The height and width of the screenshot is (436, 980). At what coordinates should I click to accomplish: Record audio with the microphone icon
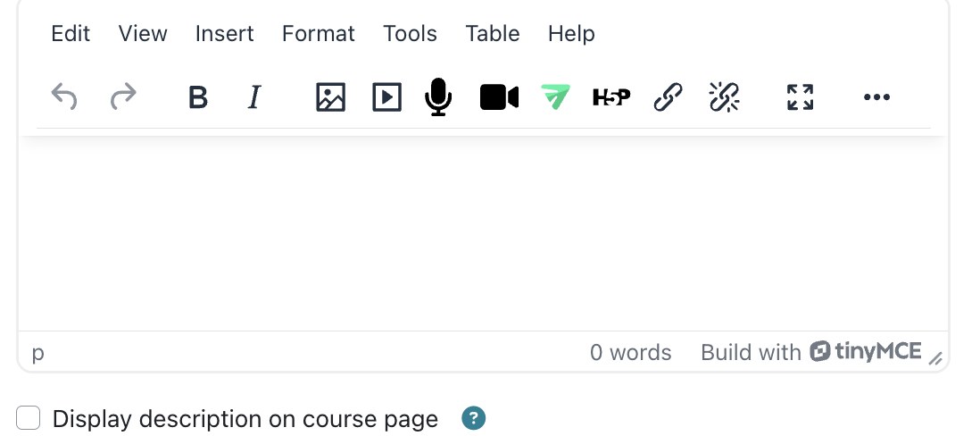tap(438, 97)
